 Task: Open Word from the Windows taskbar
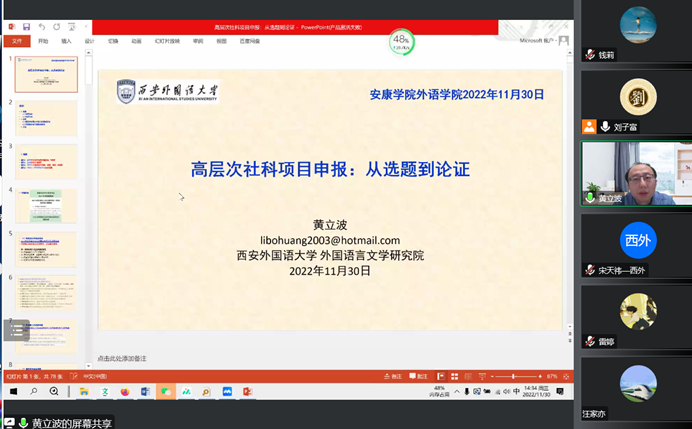[x=145, y=392]
